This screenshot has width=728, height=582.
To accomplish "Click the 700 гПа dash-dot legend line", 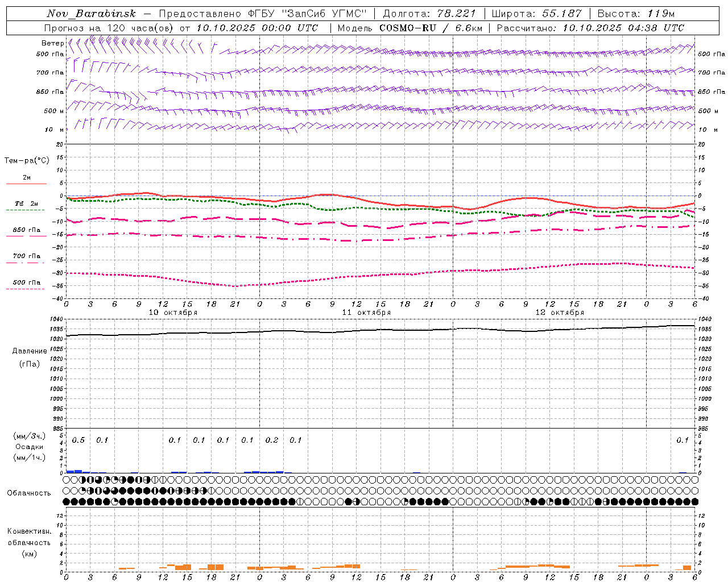I will (x=25, y=263).
